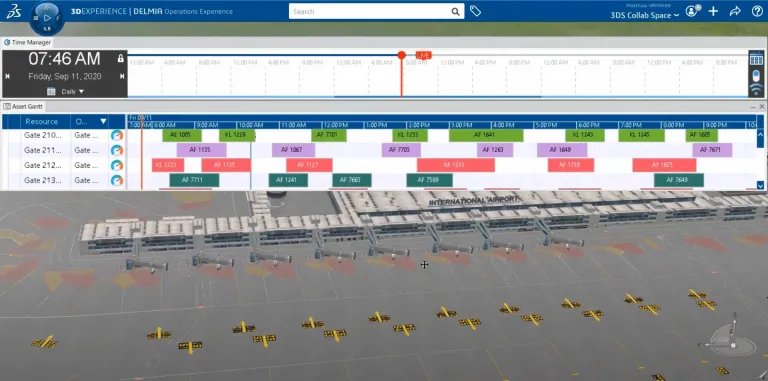Screen dimensions: 768x381
Task: Click the Resource column header
Action: (x=42, y=121)
